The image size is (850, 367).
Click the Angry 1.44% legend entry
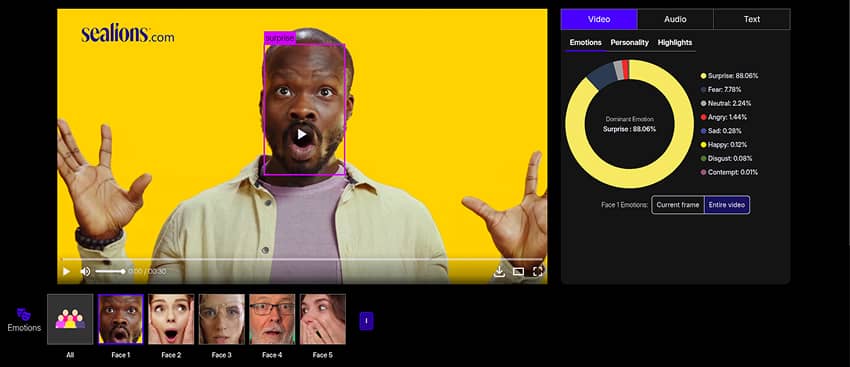(724, 117)
